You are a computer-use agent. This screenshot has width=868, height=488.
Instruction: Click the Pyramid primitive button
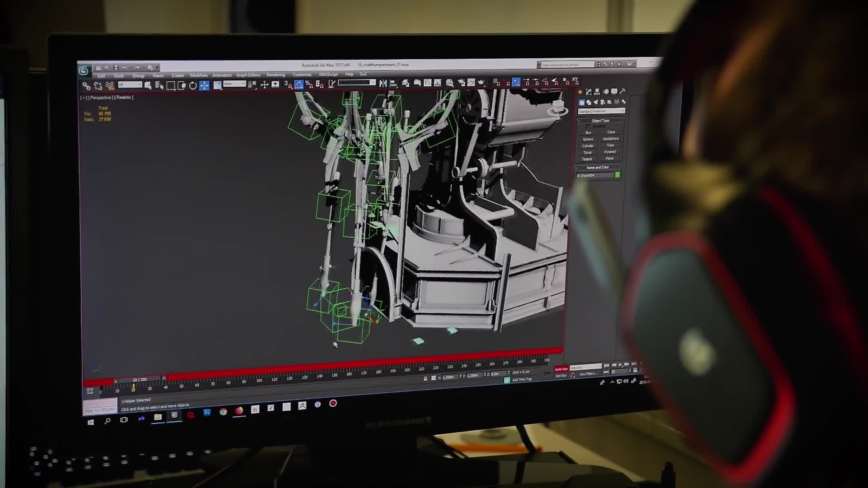coord(610,152)
